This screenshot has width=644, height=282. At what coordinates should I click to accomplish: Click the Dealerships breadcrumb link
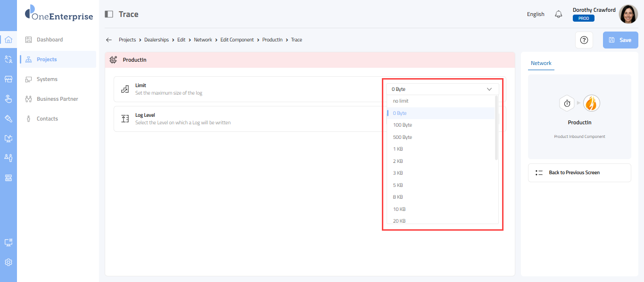[x=157, y=40]
